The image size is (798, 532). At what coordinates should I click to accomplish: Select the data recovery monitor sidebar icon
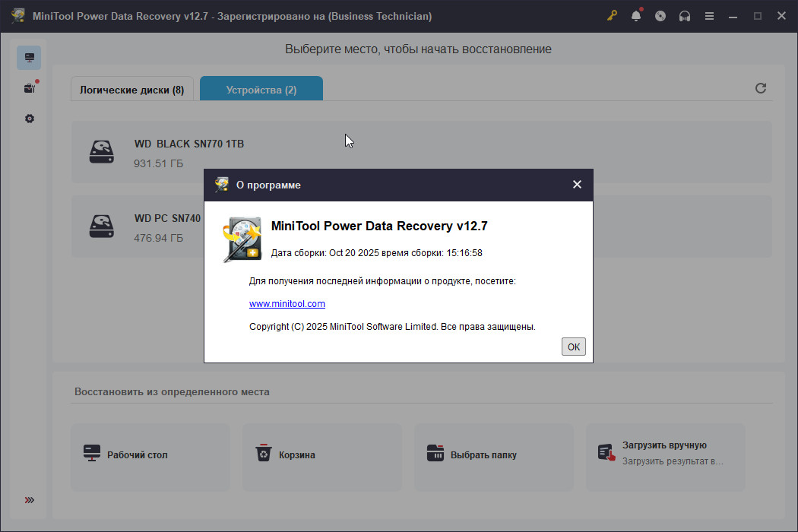tap(29, 58)
